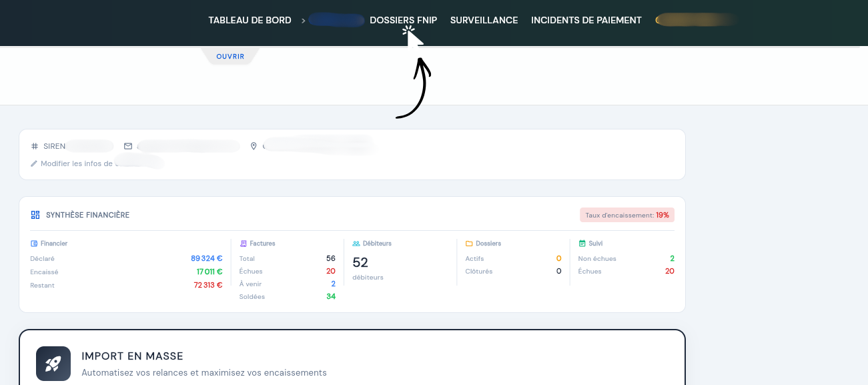Screen dimensions: 868x385
Task: Click the location pin address icon
Action: (x=254, y=146)
